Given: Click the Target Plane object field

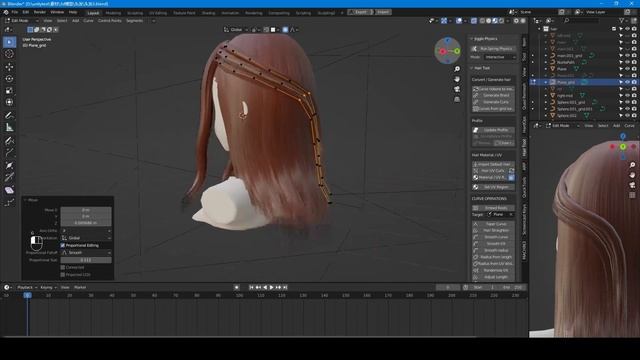Looking at the screenshot, I should coord(500,214).
